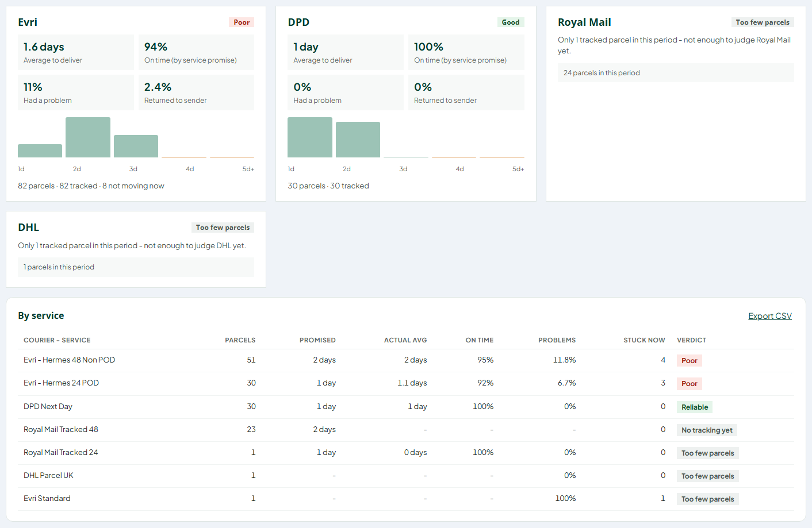The image size is (812, 528).
Task: Click Too few parcels verdict for Evri Standard
Action: 708,499
